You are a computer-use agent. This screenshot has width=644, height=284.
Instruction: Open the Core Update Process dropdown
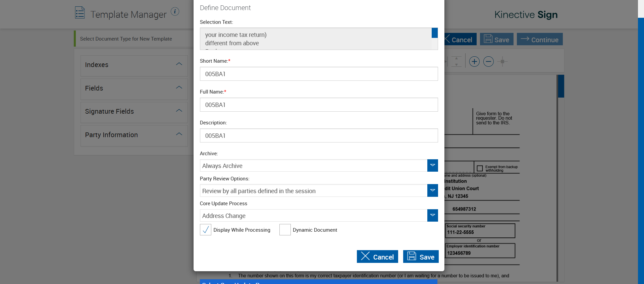[433, 215]
